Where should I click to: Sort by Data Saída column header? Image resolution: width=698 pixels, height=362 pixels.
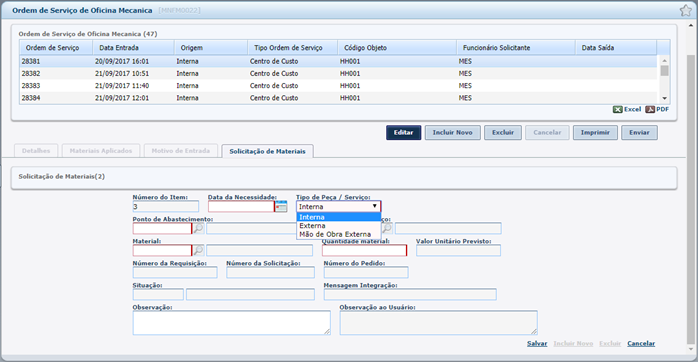pyautogui.click(x=616, y=48)
